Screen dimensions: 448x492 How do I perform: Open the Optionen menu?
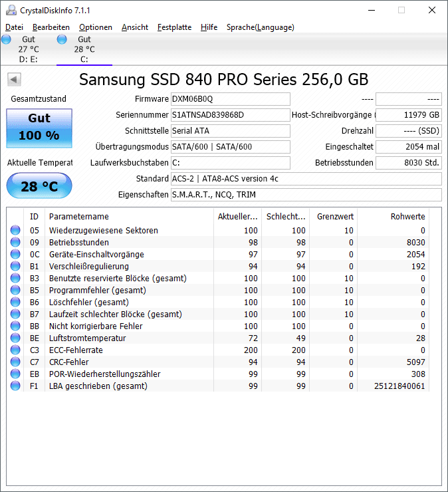(x=96, y=27)
